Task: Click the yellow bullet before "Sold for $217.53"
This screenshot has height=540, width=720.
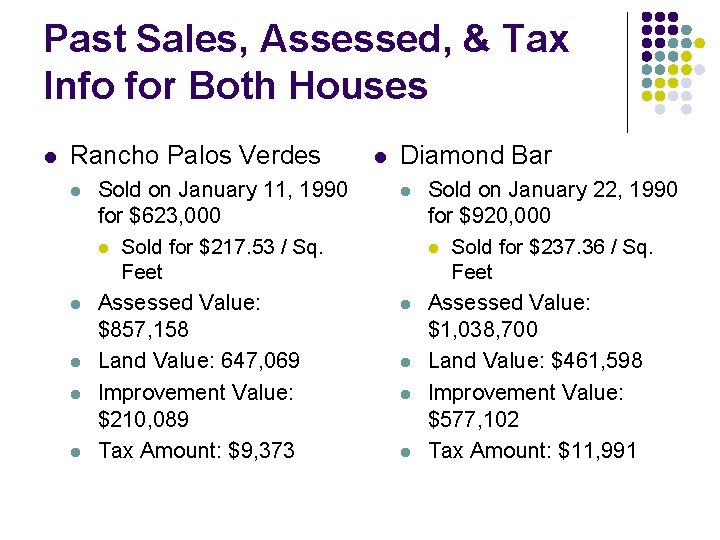Action: [103, 248]
